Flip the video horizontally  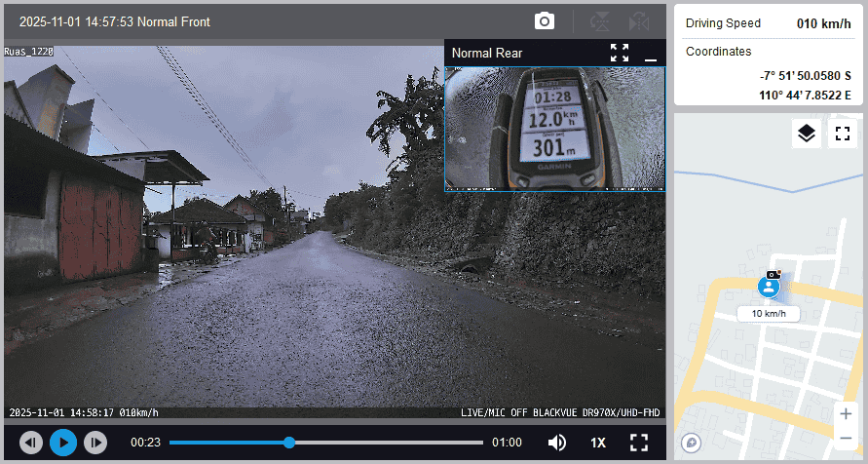point(639,21)
